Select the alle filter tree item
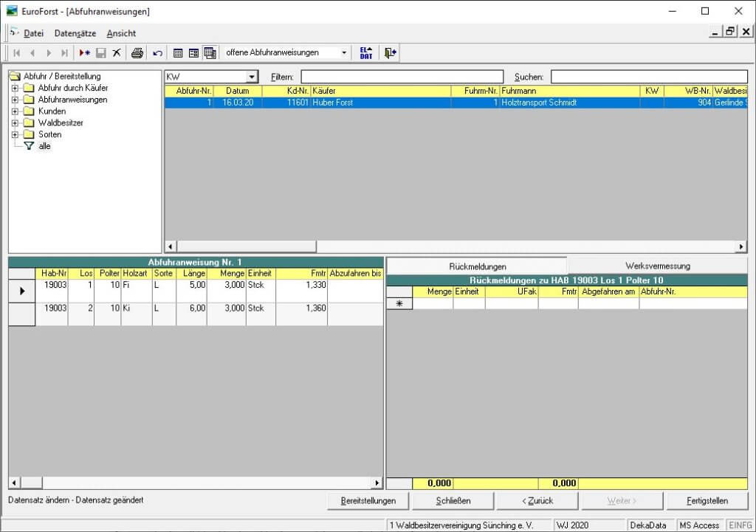Viewport: 756px width, 532px height. click(44, 147)
